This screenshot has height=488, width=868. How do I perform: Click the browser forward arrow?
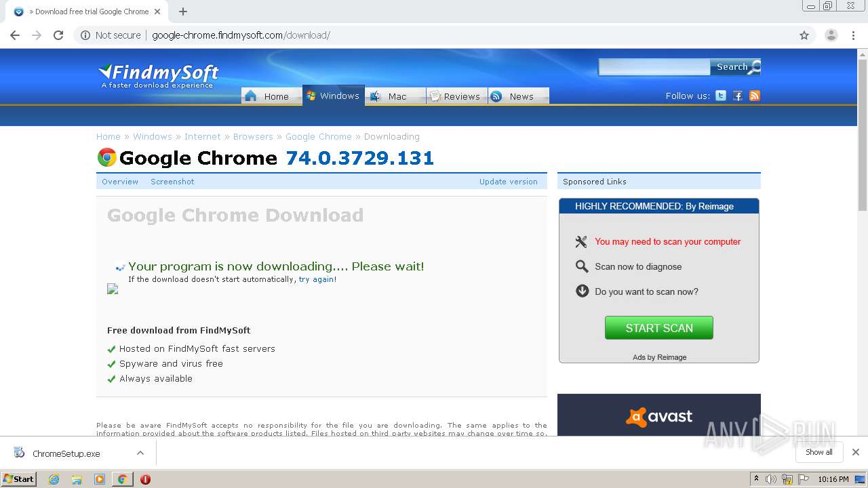[x=37, y=35]
